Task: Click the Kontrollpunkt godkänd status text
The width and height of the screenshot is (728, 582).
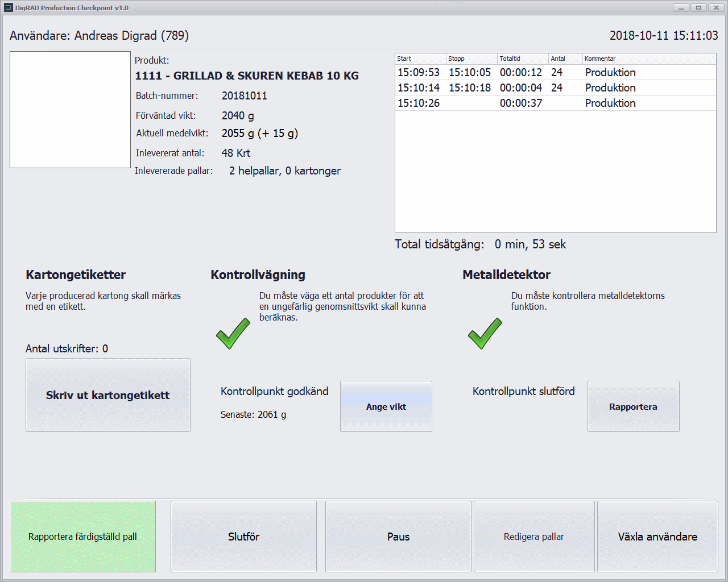Action: tap(275, 391)
